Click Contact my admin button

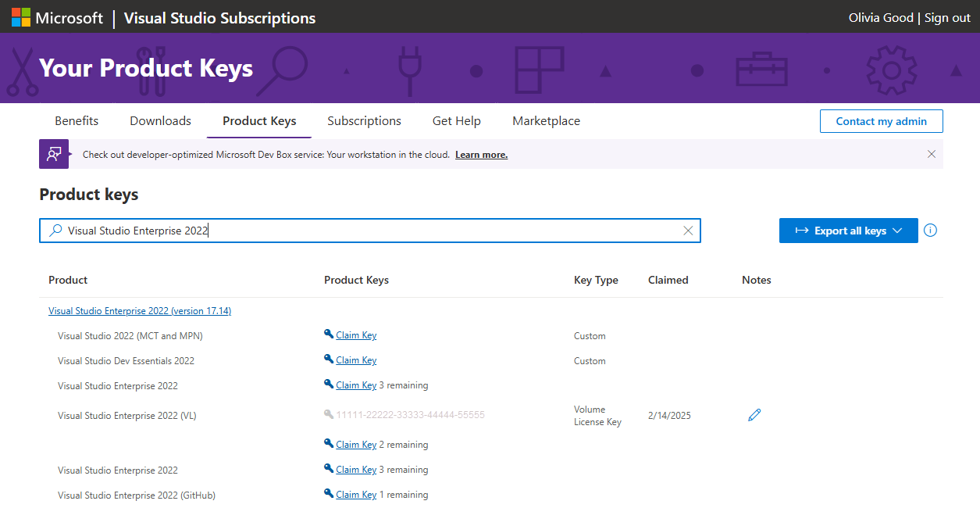tap(882, 121)
